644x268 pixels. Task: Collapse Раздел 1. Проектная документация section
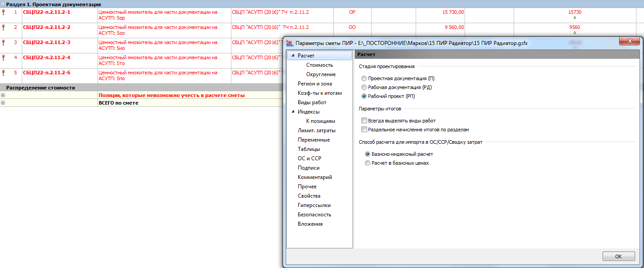(x=3, y=4)
